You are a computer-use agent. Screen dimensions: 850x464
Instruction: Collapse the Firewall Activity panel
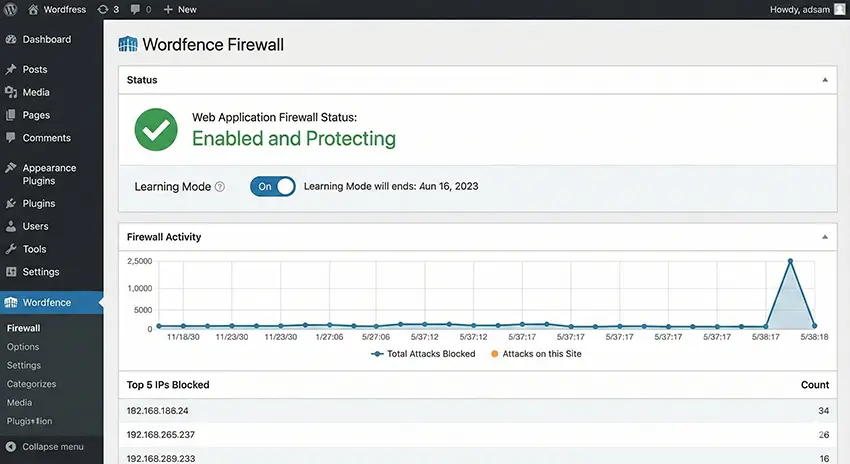tap(825, 237)
